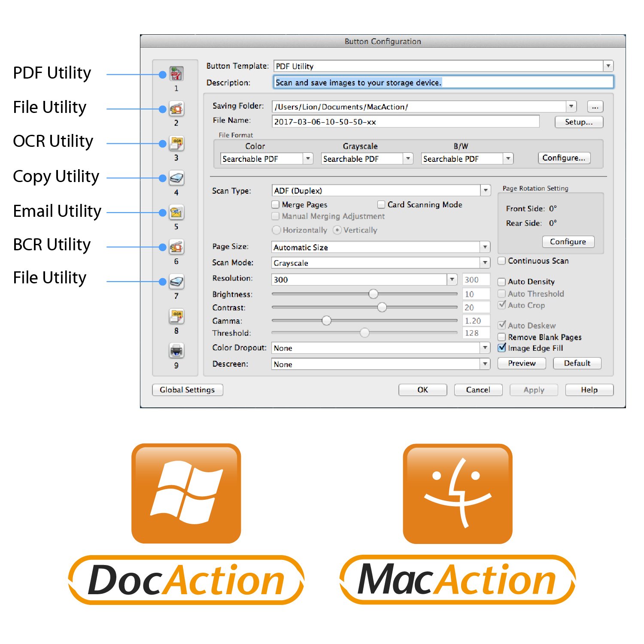Select the PDF Utility icon numbered 1

tap(176, 74)
